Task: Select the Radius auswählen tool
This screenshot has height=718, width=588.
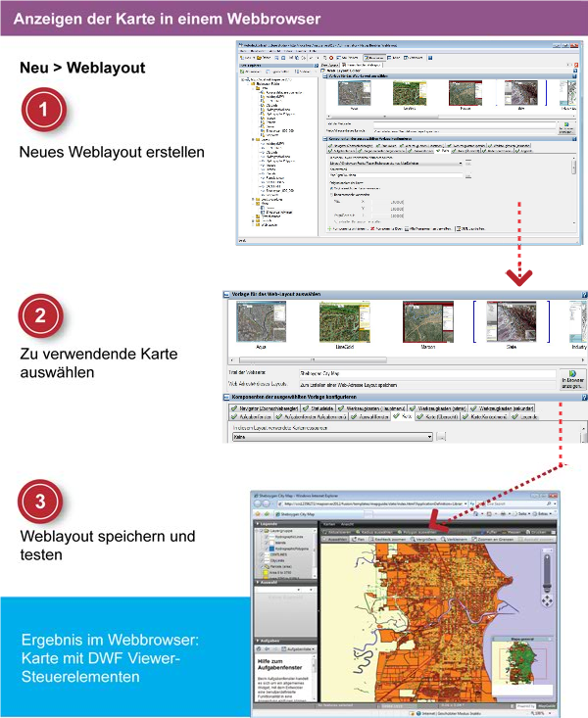Action: (x=374, y=532)
